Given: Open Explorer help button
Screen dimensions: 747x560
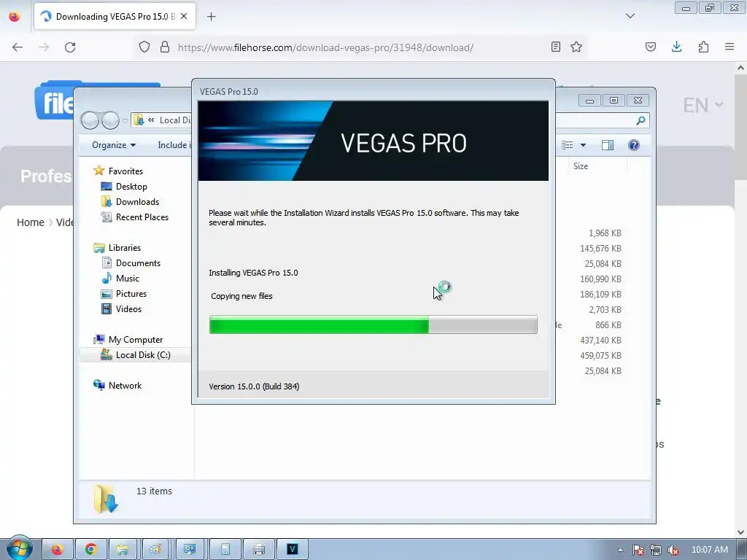Looking at the screenshot, I should pos(634,145).
